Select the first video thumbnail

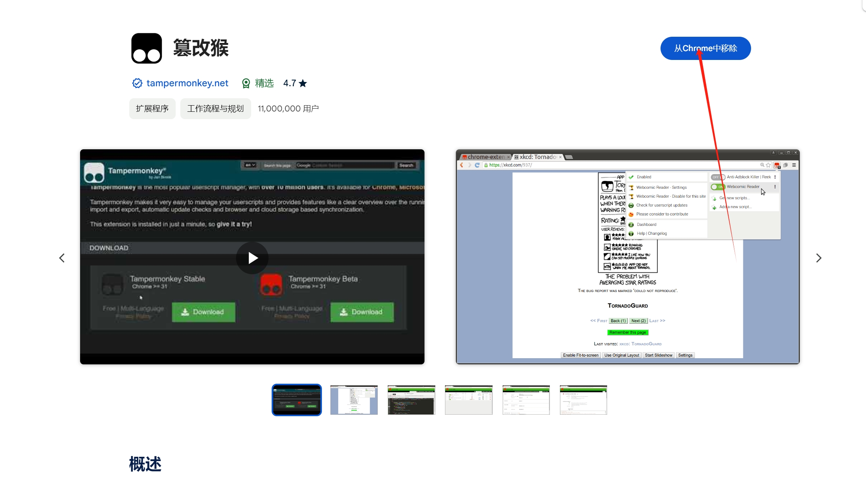click(296, 400)
